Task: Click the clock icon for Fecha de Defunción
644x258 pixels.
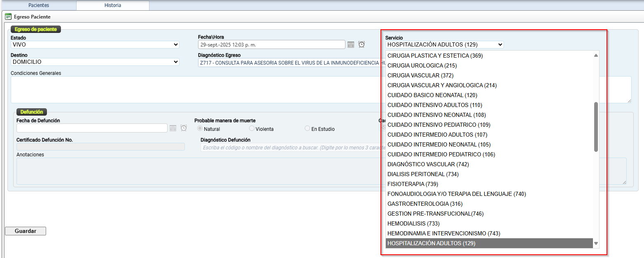Action: coord(184,128)
